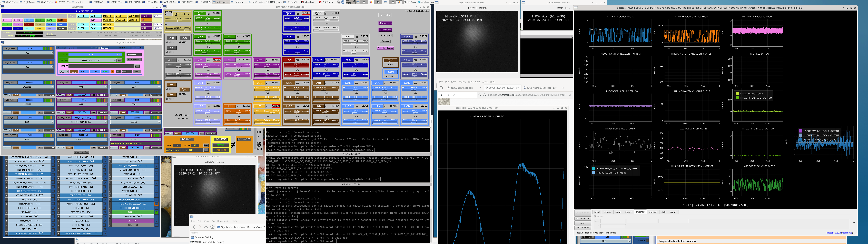Go back in the Firefox browser
The width and height of the screenshot is (868, 244).
coord(442,95)
